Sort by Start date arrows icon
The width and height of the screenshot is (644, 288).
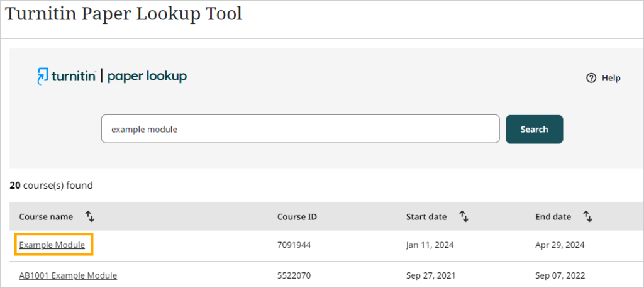click(464, 216)
